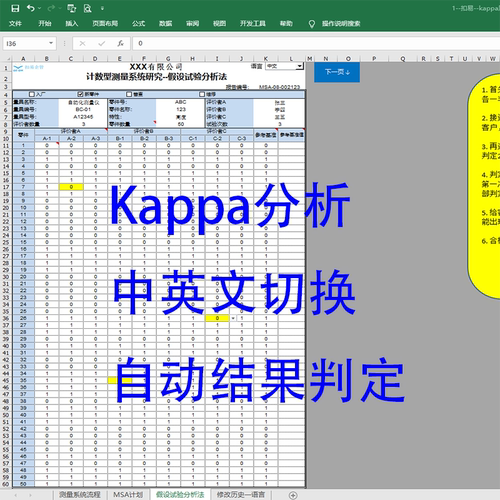
Task: Click the formula bar showing 0
Action: [x=316, y=43]
